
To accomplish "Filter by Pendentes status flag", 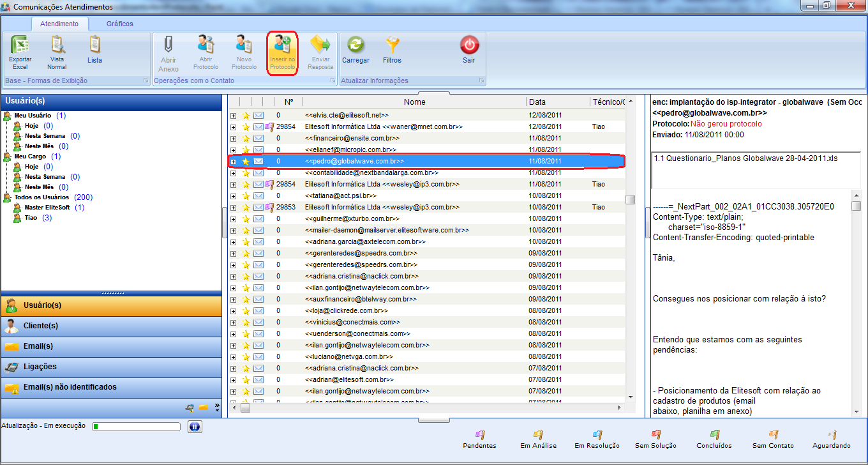I will pos(479,436).
